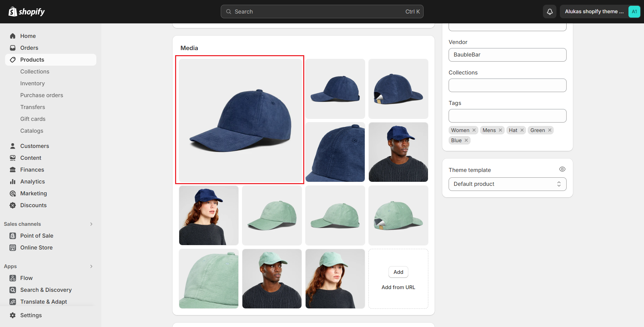
Task: Open Analytics via its bar chart icon
Action: (x=13, y=181)
